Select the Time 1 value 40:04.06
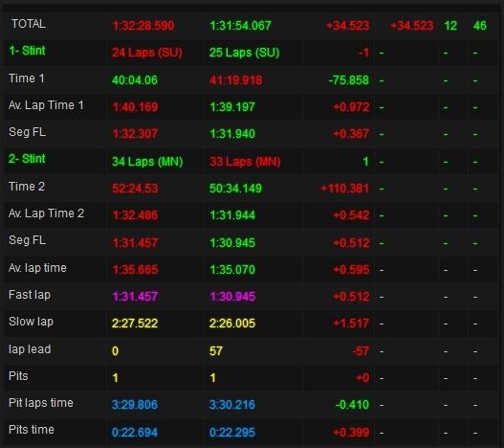Image resolution: width=504 pixels, height=448 pixels. [x=135, y=79]
